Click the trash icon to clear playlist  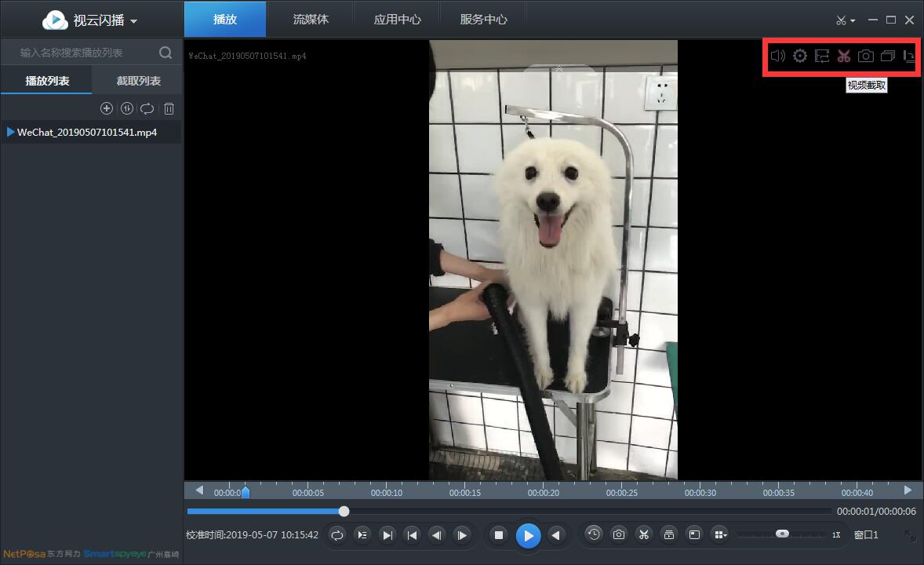tap(169, 108)
